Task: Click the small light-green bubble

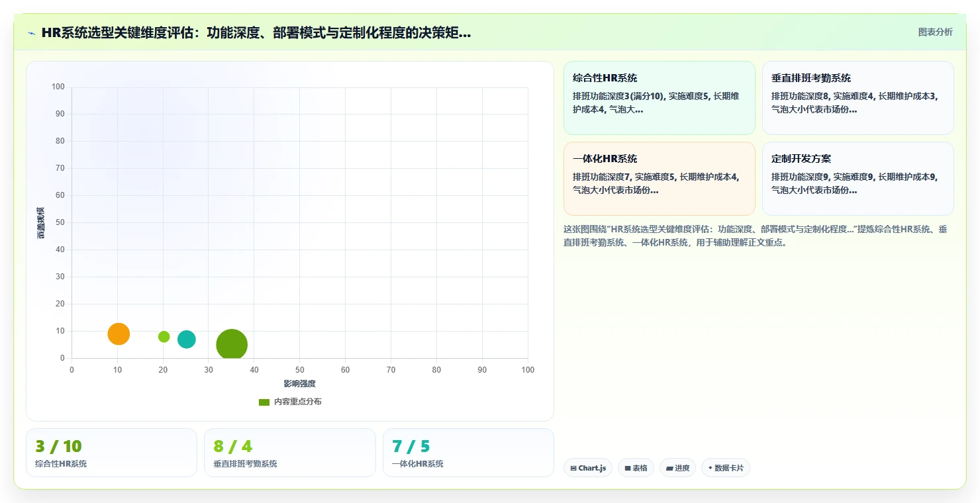Action: 164,336
